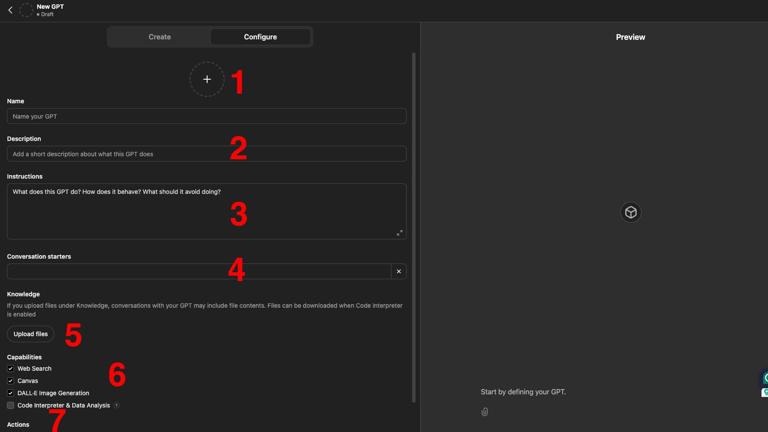The image size is (768, 432).
Task: Click the paperclip attach icon in Preview
Action: [x=485, y=411]
